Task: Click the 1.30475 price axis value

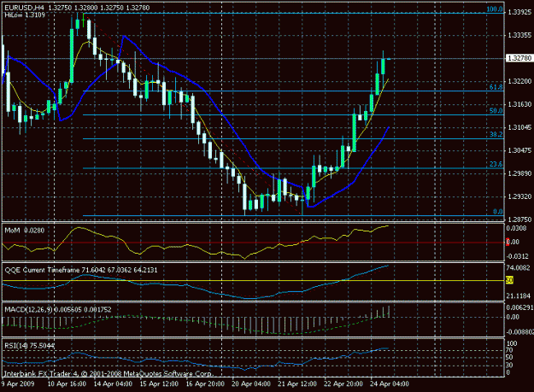Action: (519, 150)
